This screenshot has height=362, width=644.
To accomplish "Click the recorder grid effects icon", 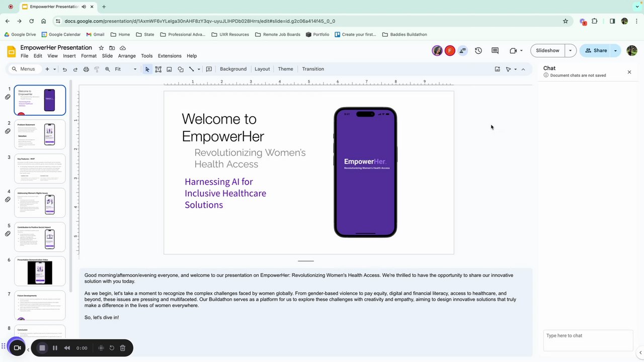I will pos(101,348).
